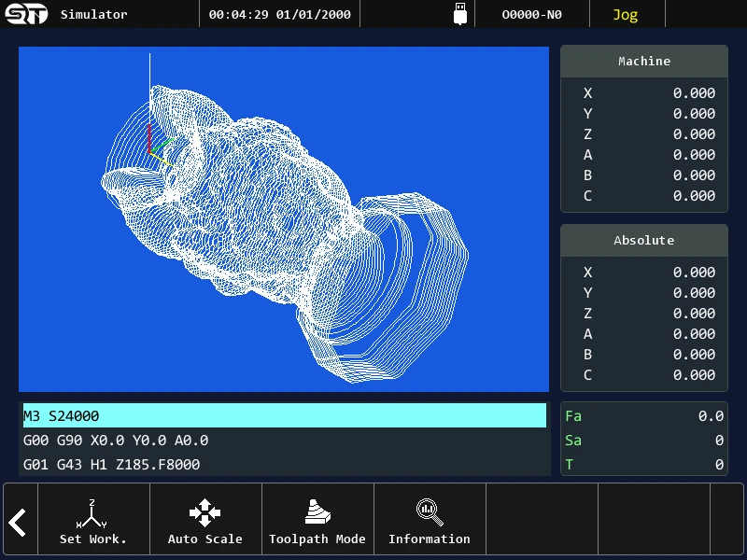Click the Sa spindle speed readout
Screen dimensions: 747x560
point(644,440)
